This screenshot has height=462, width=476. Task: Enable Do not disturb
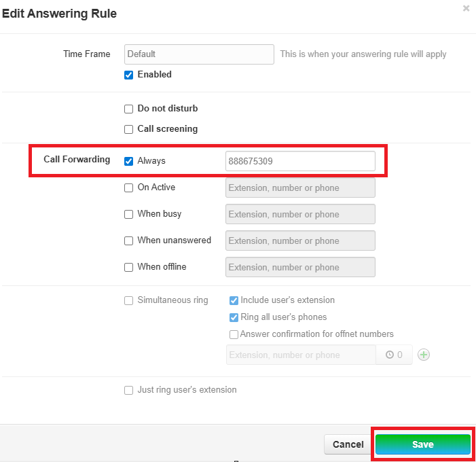coord(128,109)
